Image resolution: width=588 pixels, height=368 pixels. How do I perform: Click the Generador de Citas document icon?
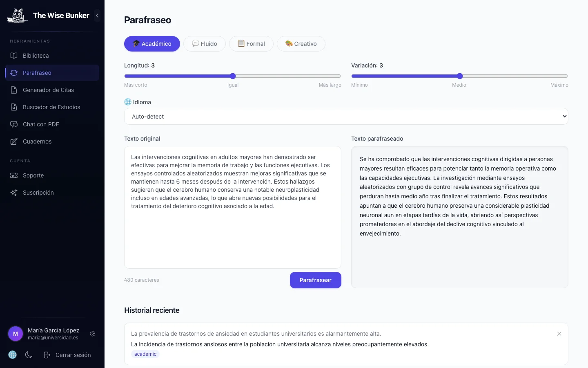(x=14, y=90)
